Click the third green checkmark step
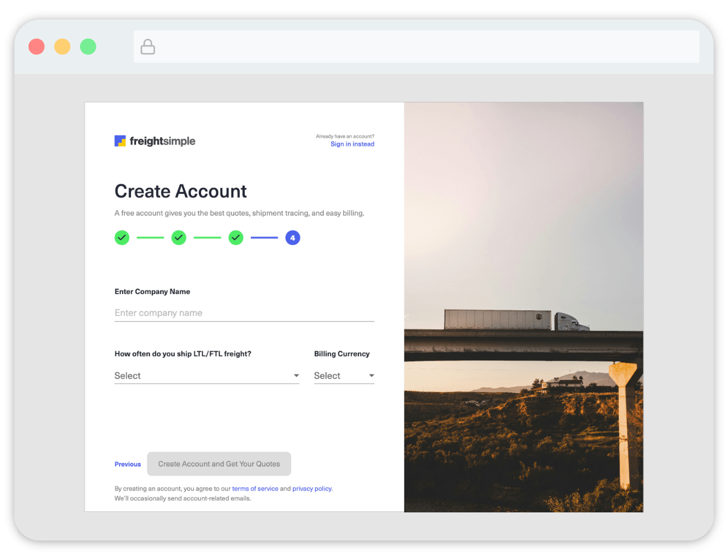Viewport: 728px width, 560px height. (x=236, y=237)
